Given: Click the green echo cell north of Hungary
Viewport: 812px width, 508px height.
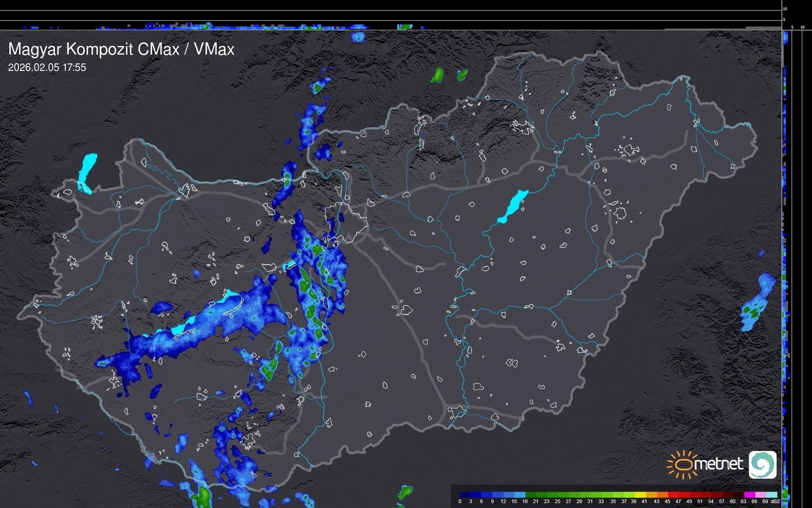Looking at the screenshot, I should click(x=438, y=75).
